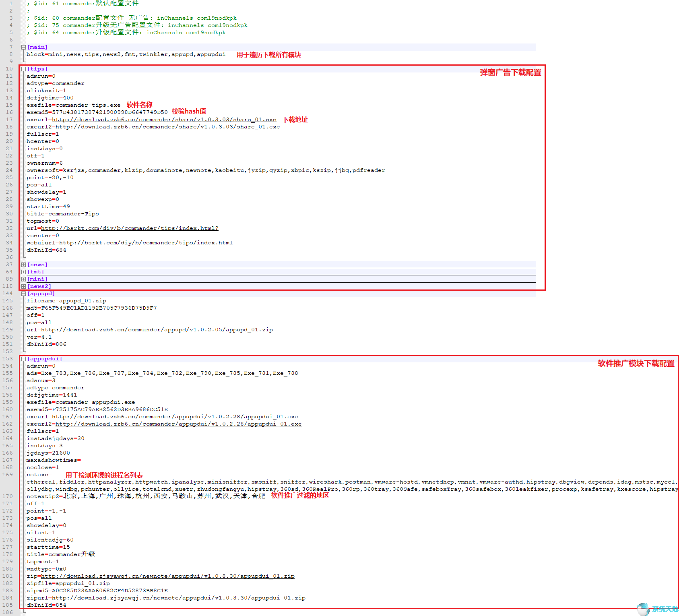Expand the [fmt] folded section
This screenshot has height=616, width=679.
coord(23,272)
